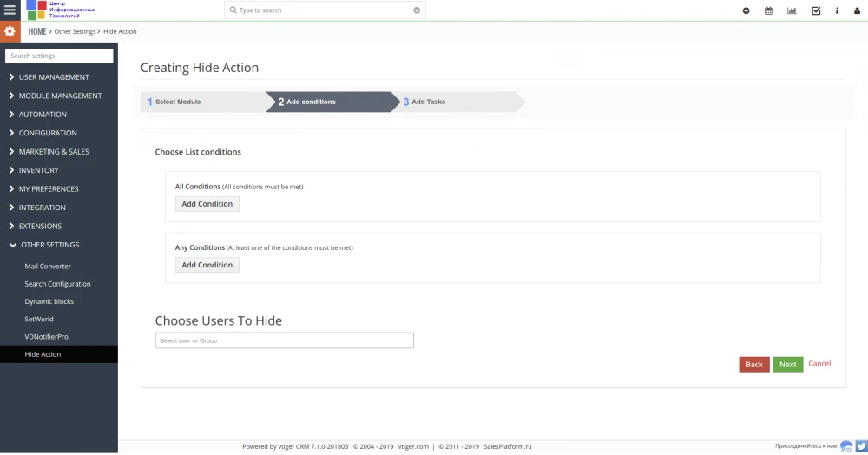
Task: Open the Tasks checkmark icon
Action: click(815, 10)
